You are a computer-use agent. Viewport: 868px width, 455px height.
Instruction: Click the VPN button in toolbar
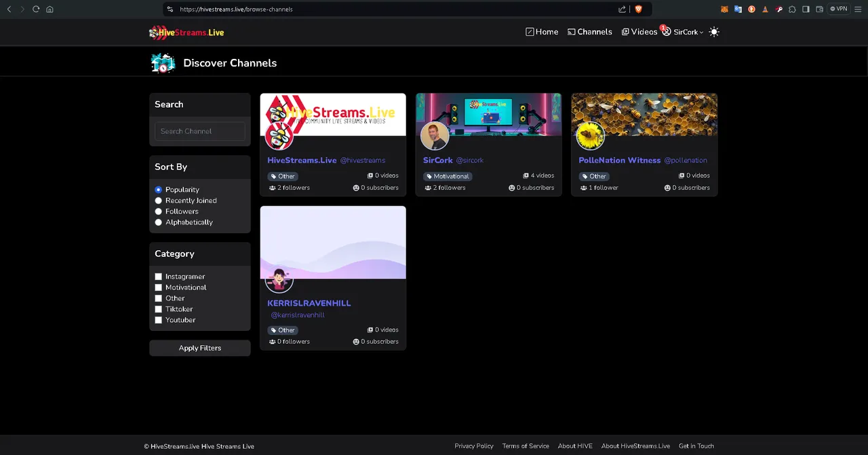pyautogui.click(x=839, y=9)
